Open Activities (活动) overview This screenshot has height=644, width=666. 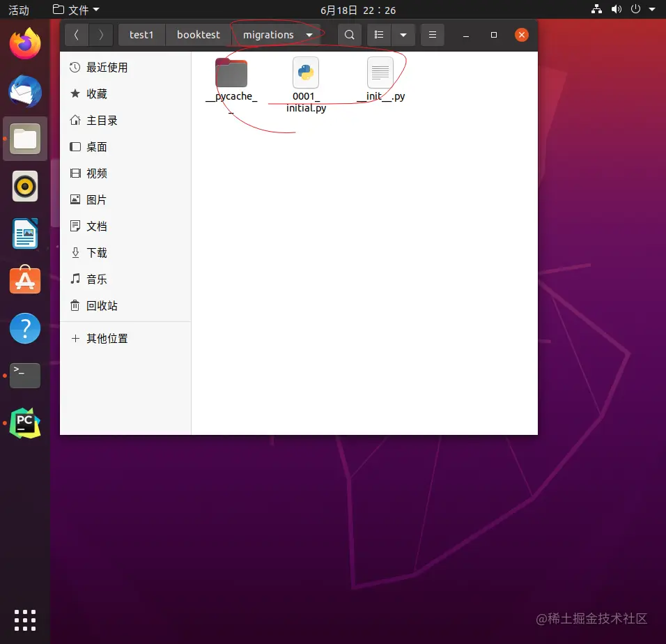pos(19,10)
